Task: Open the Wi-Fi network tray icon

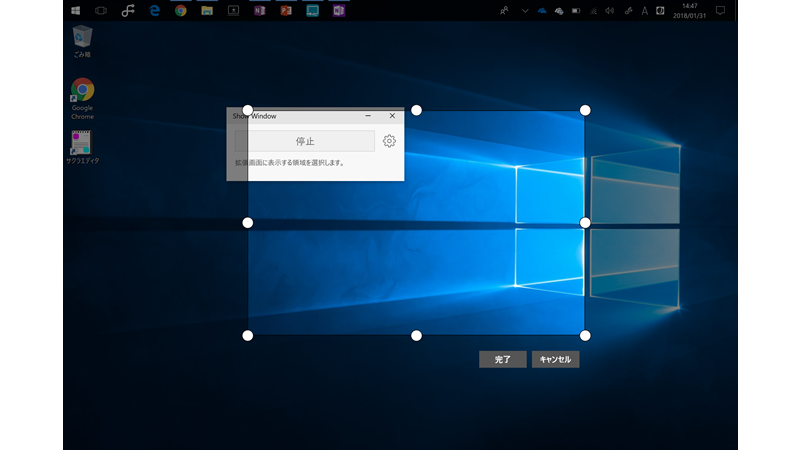Action: (x=593, y=11)
